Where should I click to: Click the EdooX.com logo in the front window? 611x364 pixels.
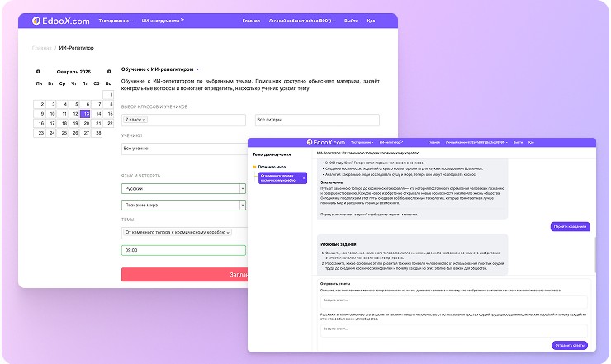(326, 142)
